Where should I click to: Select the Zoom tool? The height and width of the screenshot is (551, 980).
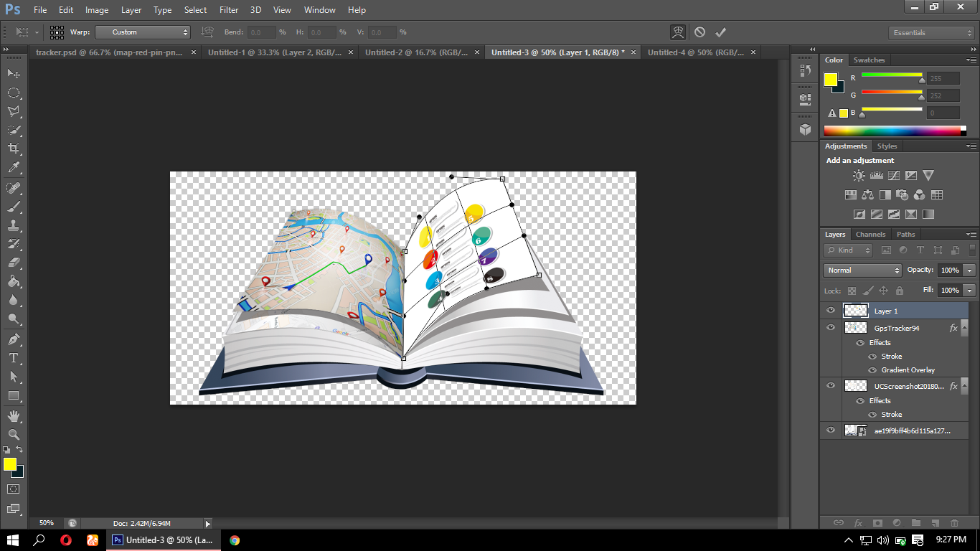coord(14,434)
